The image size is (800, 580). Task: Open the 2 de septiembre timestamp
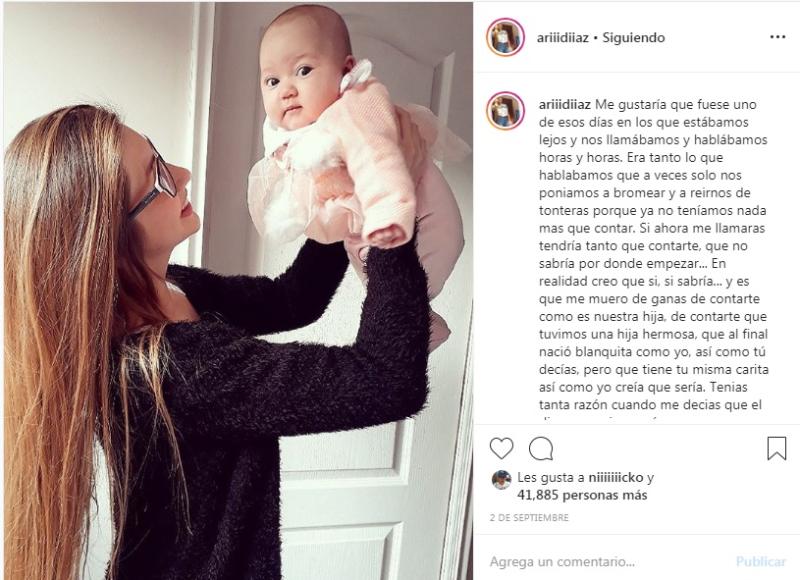click(529, 518)
